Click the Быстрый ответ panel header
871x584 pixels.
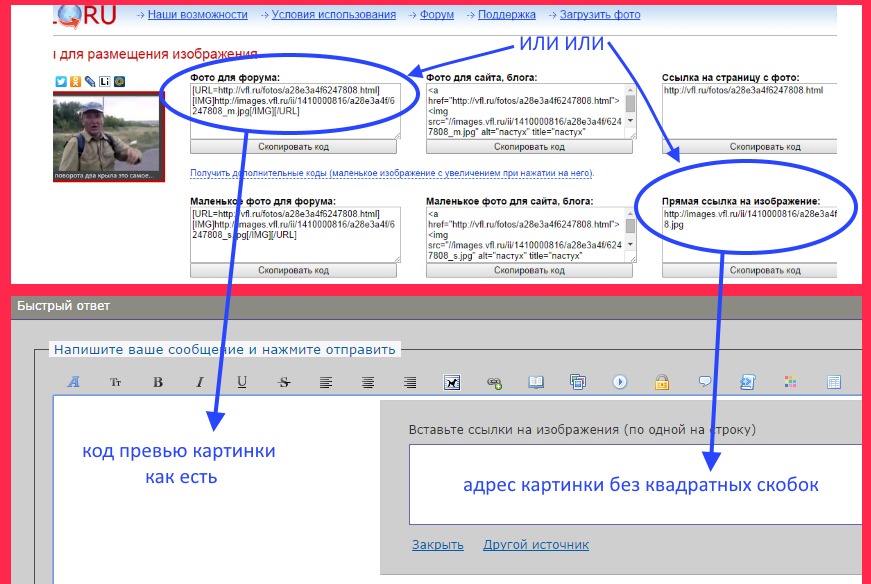(x=436, y=306)
